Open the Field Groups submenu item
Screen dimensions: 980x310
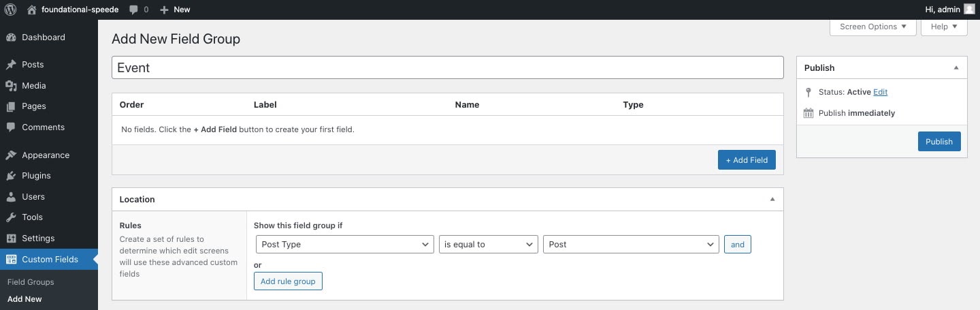click(31, 282)
